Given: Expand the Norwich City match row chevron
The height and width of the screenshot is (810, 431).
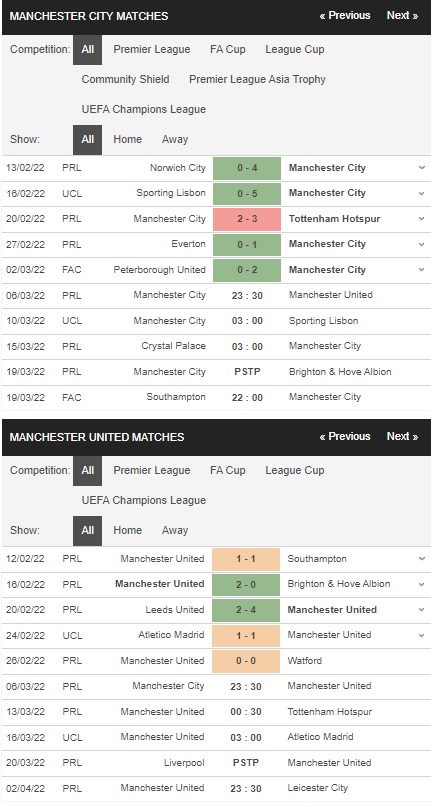Looking at the screenshot, I should (x=422, y=168).
